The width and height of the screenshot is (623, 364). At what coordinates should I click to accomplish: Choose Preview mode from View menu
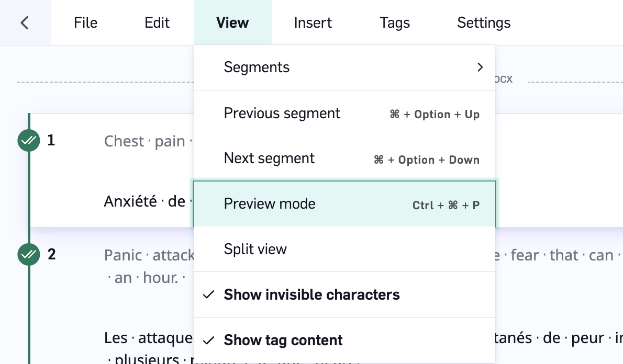[344, 204]
